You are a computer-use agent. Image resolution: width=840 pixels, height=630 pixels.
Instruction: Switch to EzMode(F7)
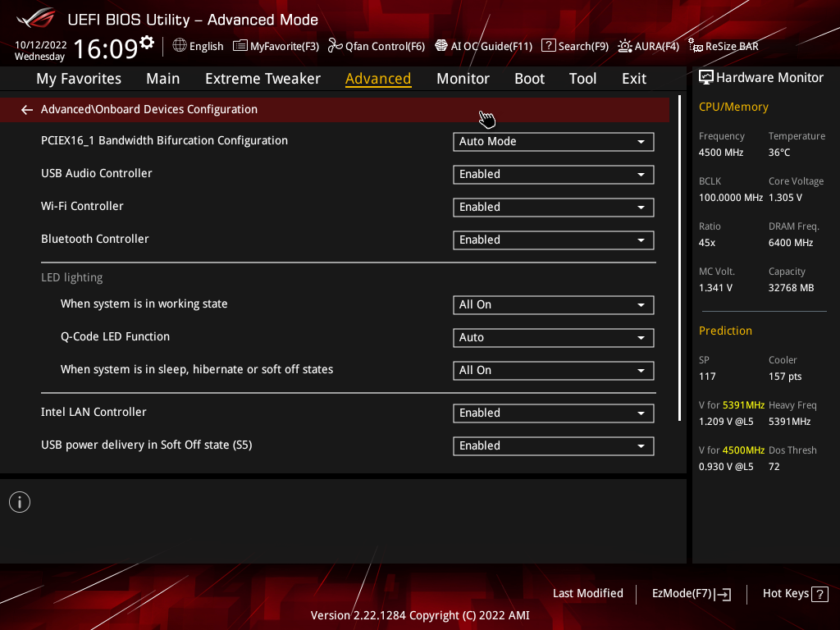point(691,594)
